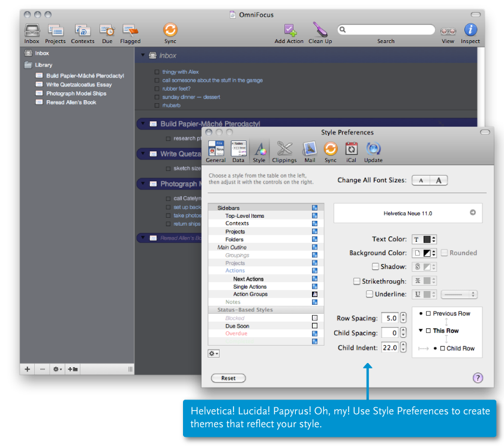504x447 pixels.
Task: Open the Data preferences pane
Action: coord(239,152)
